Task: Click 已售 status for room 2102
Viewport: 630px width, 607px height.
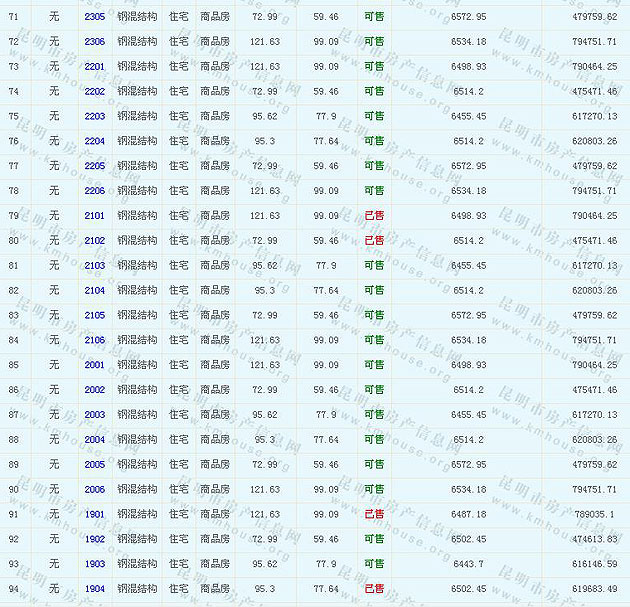Action: pyautogui.click(x=374, y=241)
